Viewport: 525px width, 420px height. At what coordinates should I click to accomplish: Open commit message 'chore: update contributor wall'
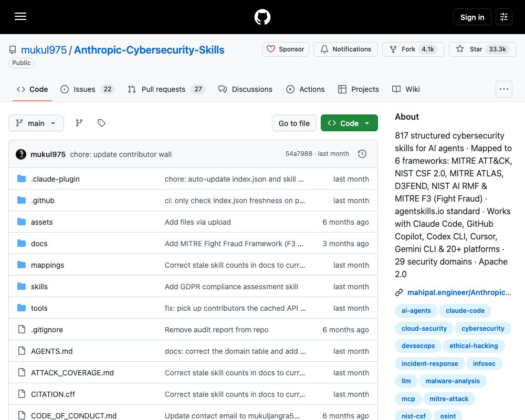tap(121, 154)
